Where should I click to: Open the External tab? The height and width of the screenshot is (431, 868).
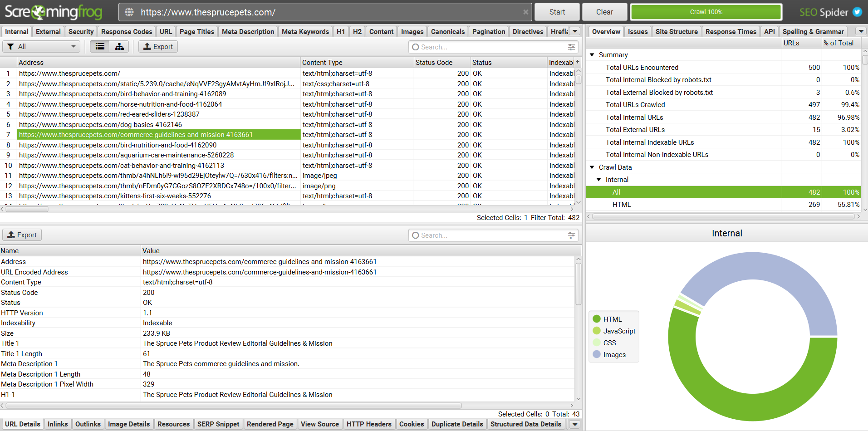click(x=48, y=31)
